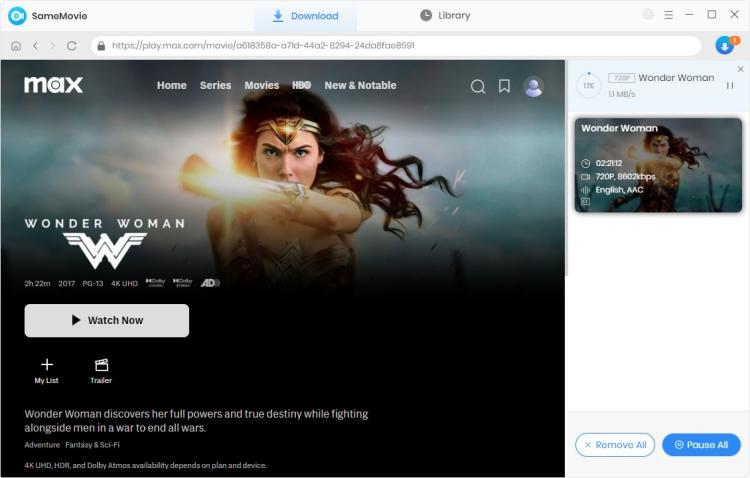Image resolution: width=750 pixels, height=478 pixels.
Task: Click the 1.1 MB/s download speed text
Action: pos(622,94)
